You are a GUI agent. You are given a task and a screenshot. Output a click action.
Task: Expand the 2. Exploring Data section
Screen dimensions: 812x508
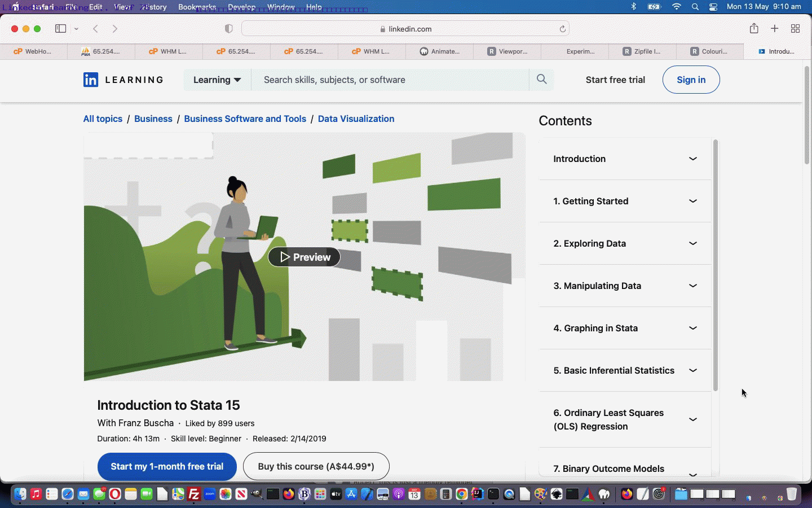click(x=625, y=243)
